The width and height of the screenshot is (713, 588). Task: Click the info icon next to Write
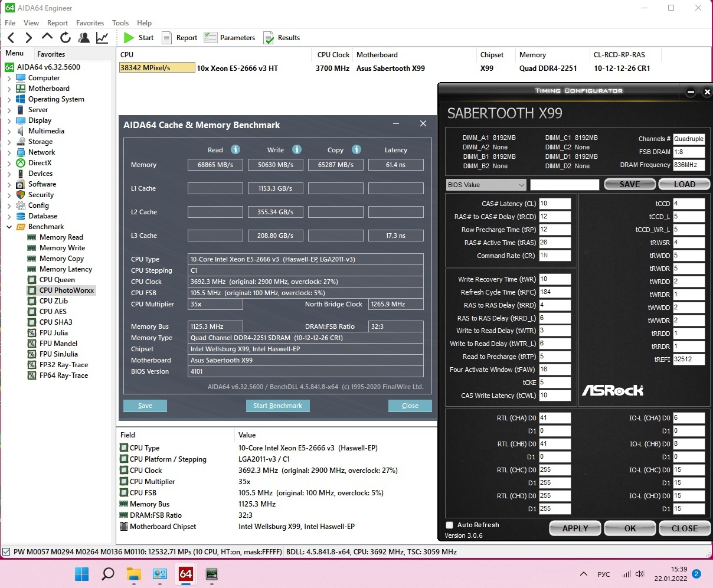pos(297,149)
